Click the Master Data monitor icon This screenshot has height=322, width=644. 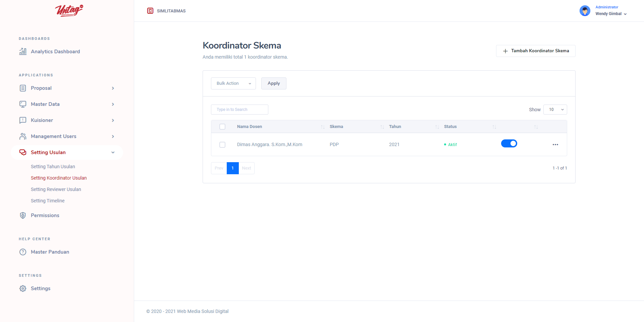pos(23,104)
